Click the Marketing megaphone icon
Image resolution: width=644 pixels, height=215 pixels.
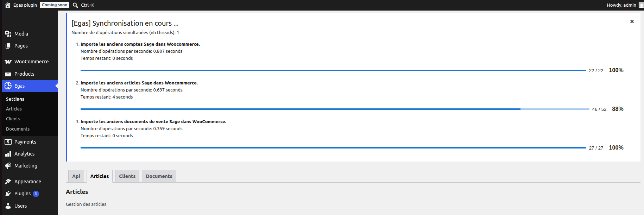tap(8, 166)
